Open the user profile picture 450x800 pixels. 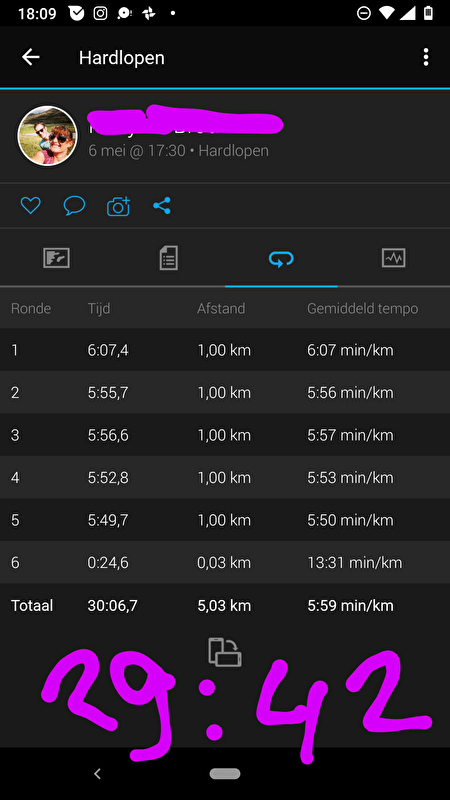[47, 136]
